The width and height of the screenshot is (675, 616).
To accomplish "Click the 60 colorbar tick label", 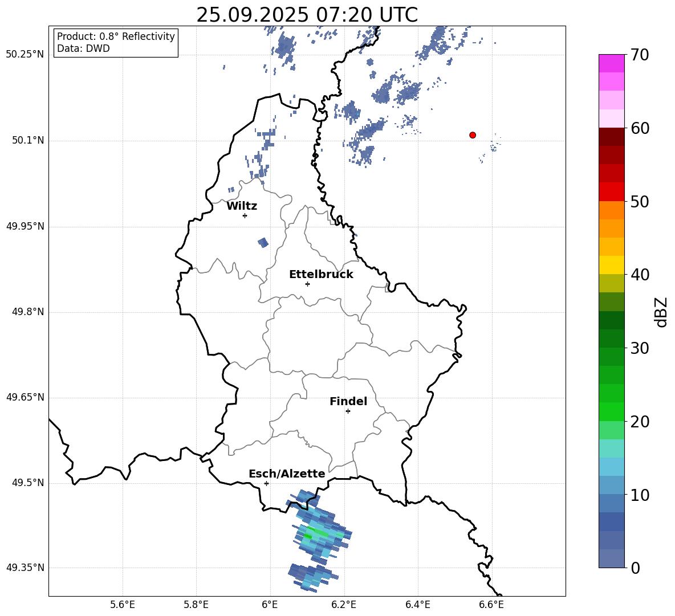I will coord(640,128).
